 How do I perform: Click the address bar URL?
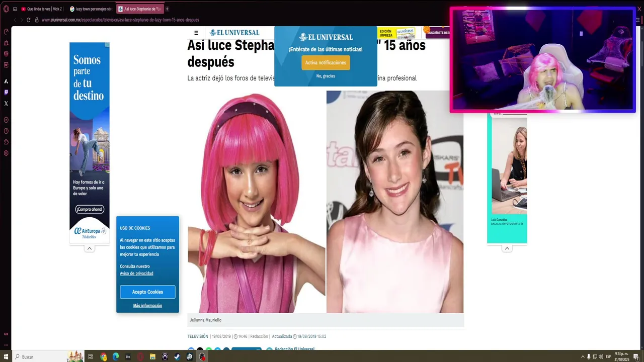click(120, 20)
